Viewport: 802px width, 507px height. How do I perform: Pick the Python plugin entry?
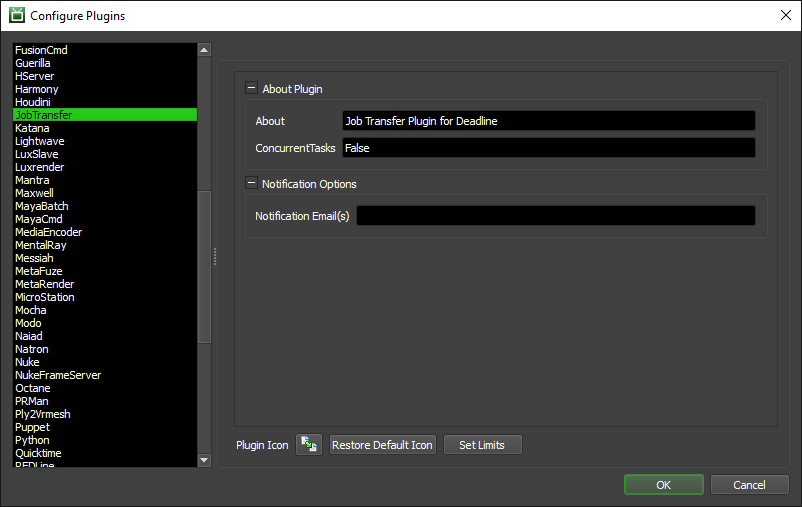click(x=32, y=440)
